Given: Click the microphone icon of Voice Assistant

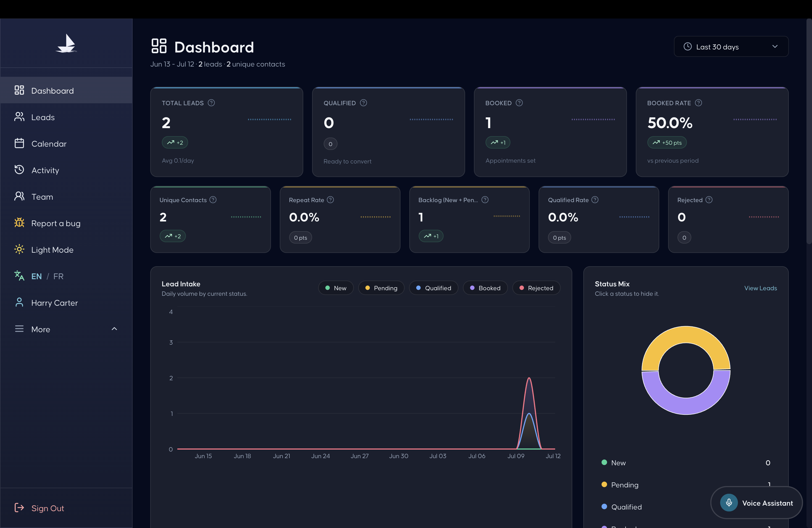Looking at the screenshot, I should [729, 503].
